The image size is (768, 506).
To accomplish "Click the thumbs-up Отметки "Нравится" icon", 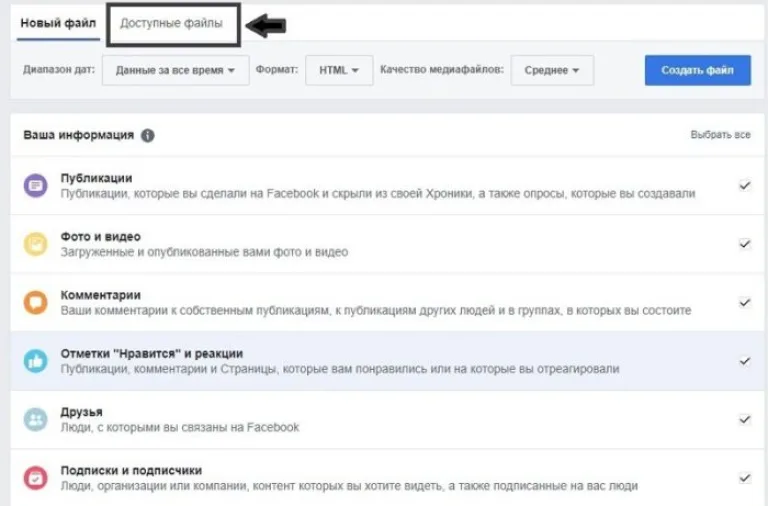I will (36, 361).
